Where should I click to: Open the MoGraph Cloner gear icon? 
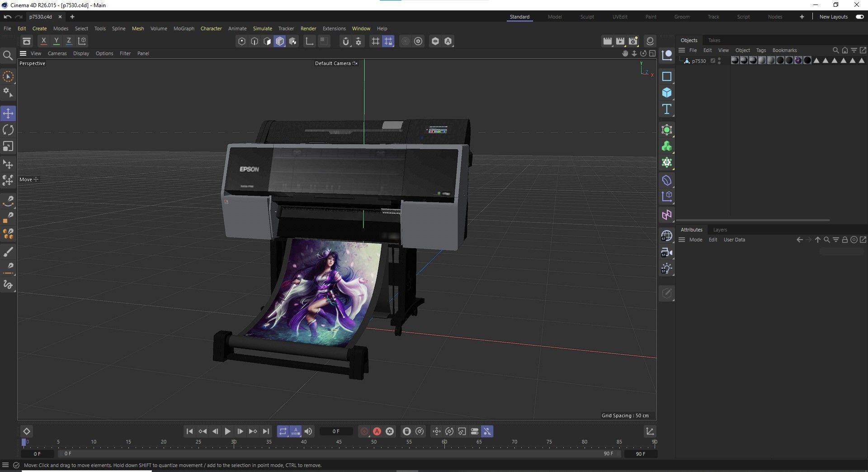[x=667, y=163]
